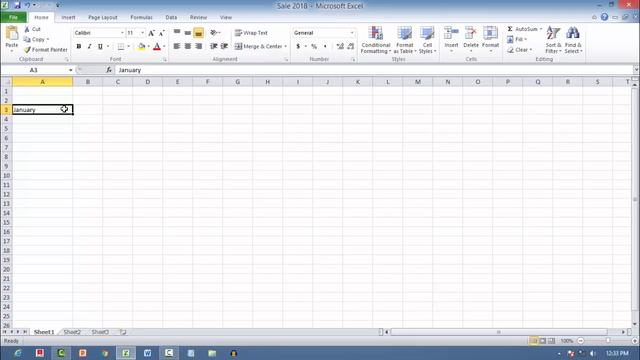The image size is (640, 360).
Task: Apply the red font color
Action: pos(157,47)
